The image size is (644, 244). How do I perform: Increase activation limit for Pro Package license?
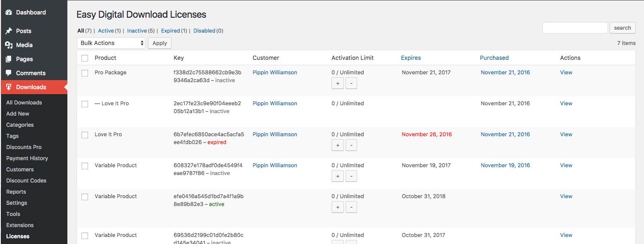pos(337,83)
